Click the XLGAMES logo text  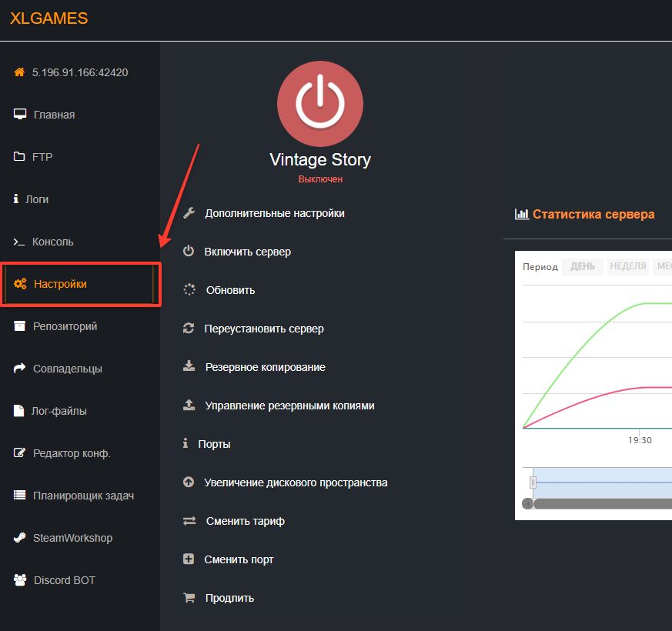49,19
